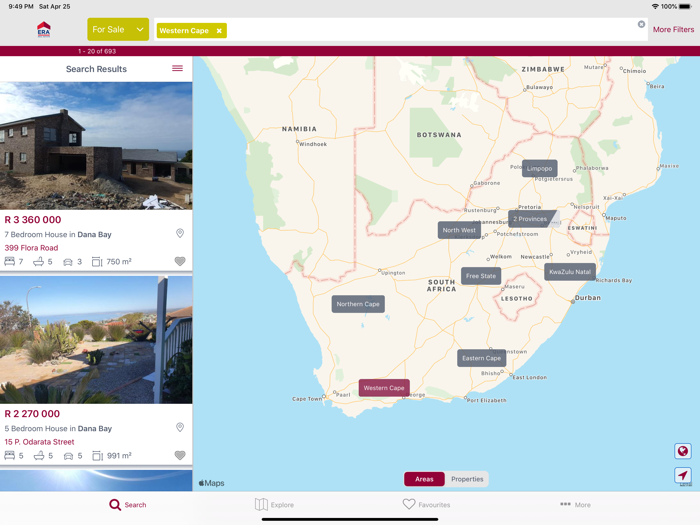The width and height of the screenshot is (700, 525).
Task: Open the 15 P. Odarata Street photo
Action: pyautogui.click(x=96, y=340)
